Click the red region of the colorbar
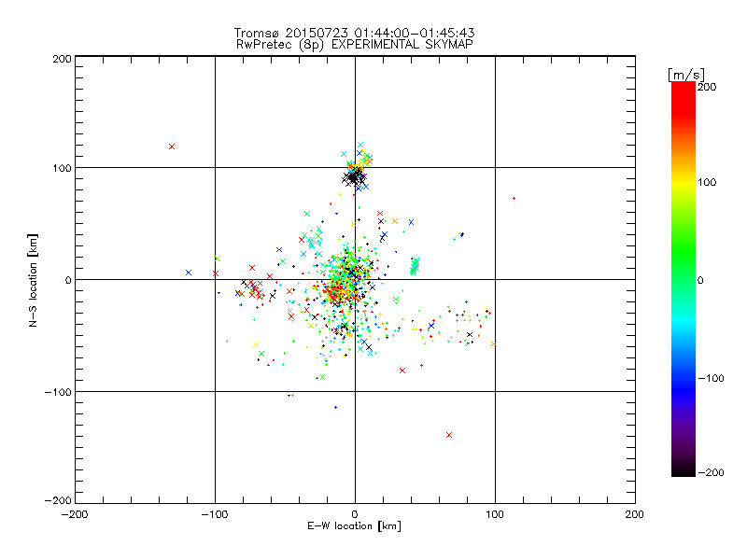 point(684,100)
